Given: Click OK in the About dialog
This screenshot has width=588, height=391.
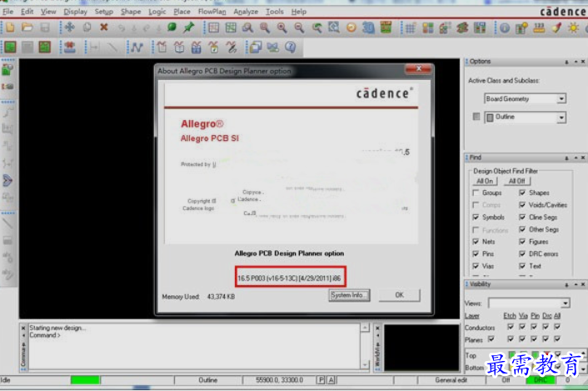Looking at the screenshot, I should (400, 295).
